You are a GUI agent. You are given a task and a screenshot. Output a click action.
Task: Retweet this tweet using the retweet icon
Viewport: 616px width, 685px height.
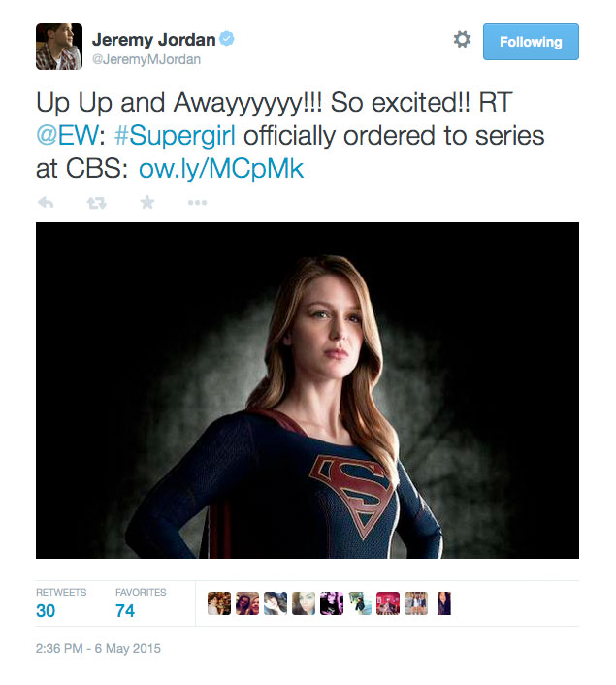[x=96, y=203]
